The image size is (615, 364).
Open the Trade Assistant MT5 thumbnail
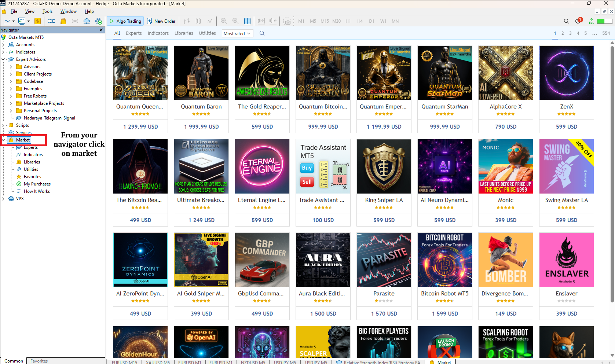point(323,166)
